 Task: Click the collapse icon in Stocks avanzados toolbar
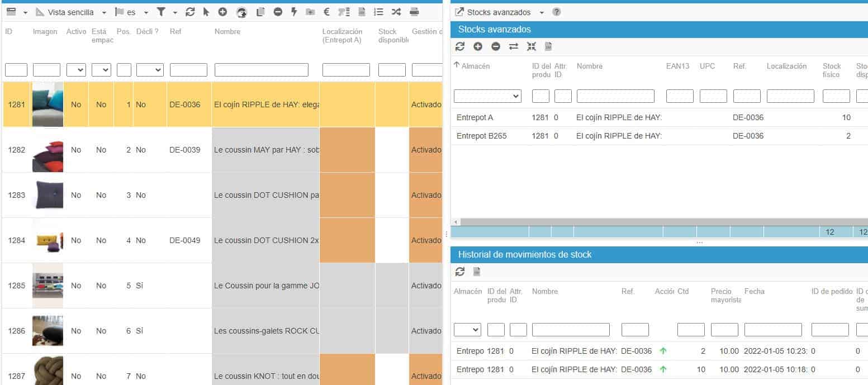[x=531, y=46]
